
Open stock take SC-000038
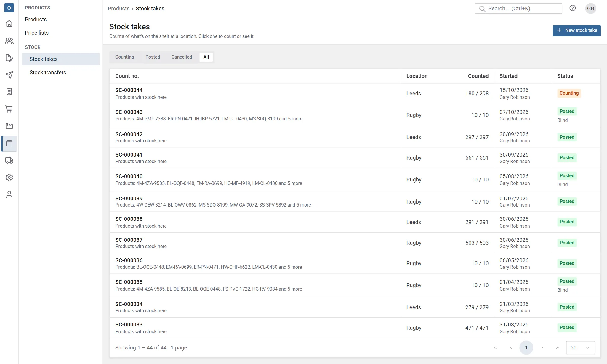355,222
